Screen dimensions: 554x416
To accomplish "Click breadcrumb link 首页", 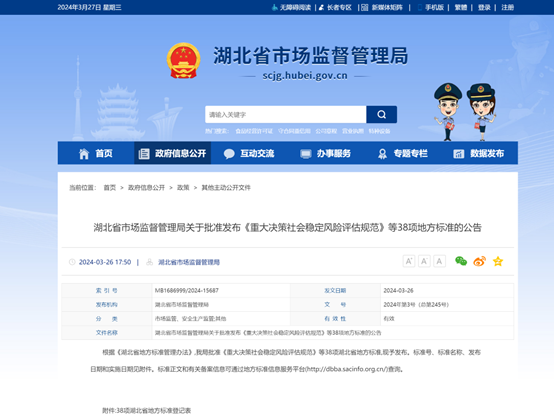I will (110, 188).
